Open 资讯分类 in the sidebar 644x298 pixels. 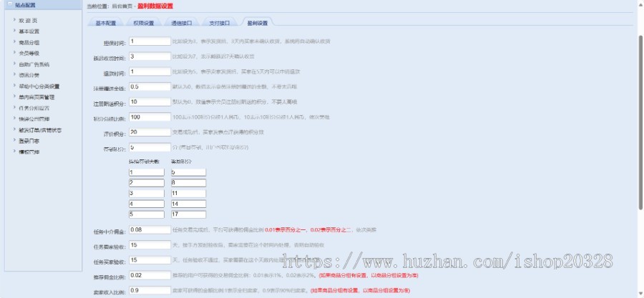[29, 75]
